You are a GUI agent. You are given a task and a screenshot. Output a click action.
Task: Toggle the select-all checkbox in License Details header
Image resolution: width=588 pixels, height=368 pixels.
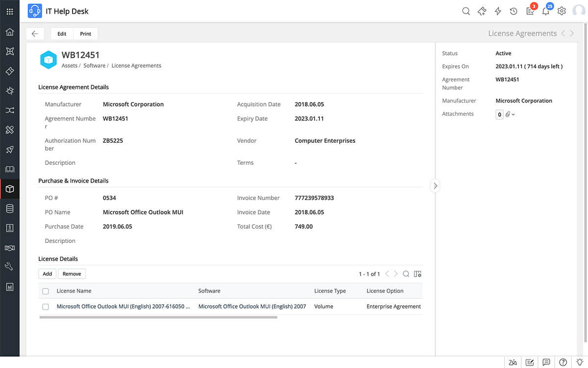coord(46,290)
